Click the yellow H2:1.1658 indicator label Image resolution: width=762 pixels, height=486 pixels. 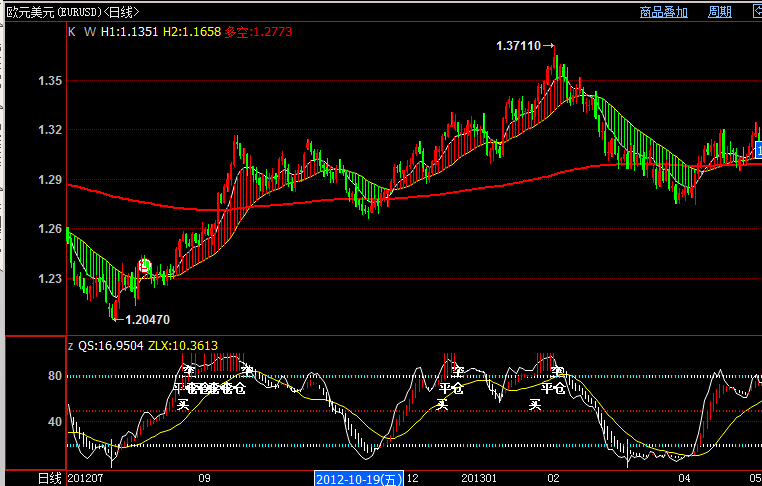192,31
